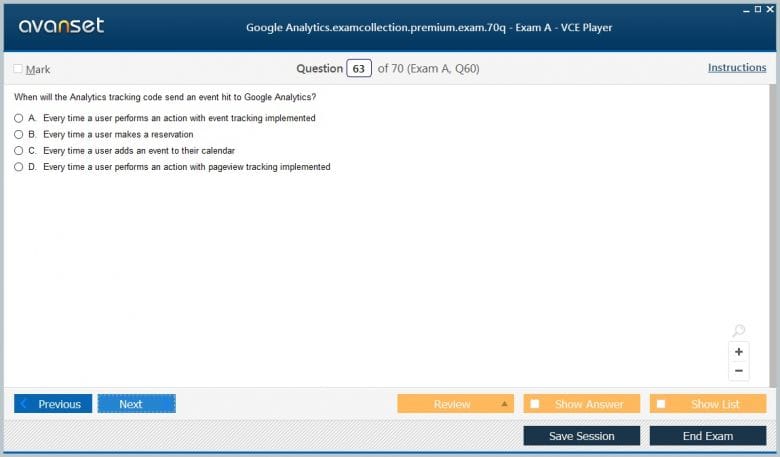This screenshot has width=780, height=457.
Task: Click the Save Session button
Action: click(x=582, y=436)
